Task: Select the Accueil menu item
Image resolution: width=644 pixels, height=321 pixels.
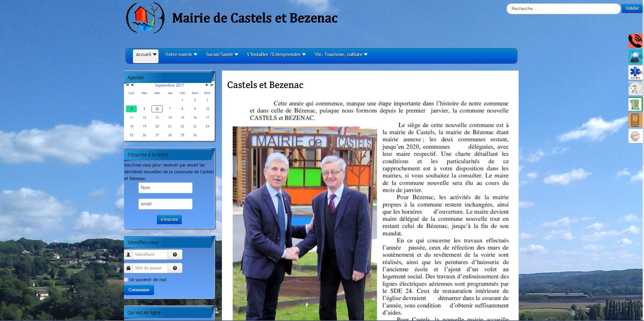Action: [x=146, y=55]
